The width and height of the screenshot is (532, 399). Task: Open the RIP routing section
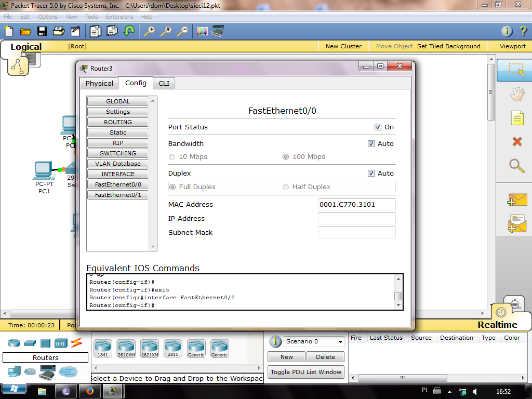[118, 143]
